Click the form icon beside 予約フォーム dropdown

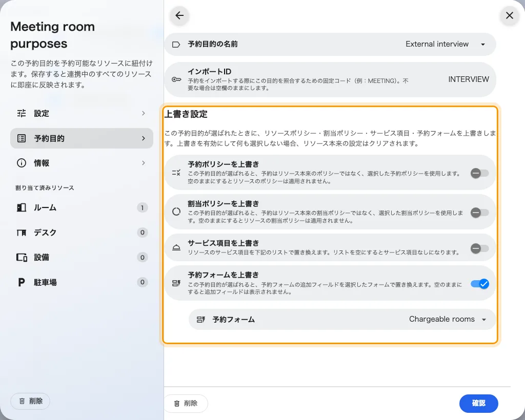click(200, 319)
